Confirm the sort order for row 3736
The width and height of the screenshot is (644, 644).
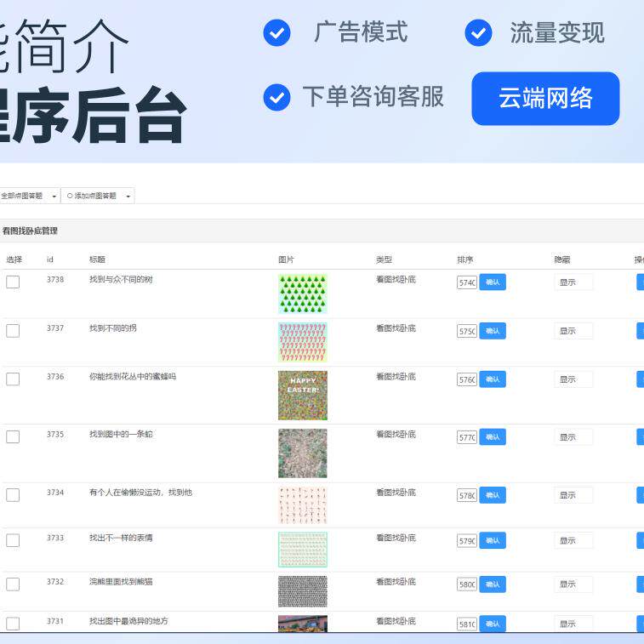click(493, 379)
